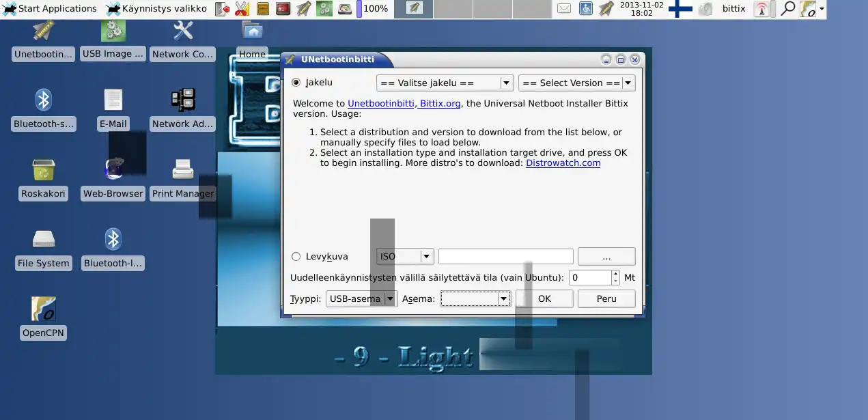Click the scissors icon in the top panel

242,9
